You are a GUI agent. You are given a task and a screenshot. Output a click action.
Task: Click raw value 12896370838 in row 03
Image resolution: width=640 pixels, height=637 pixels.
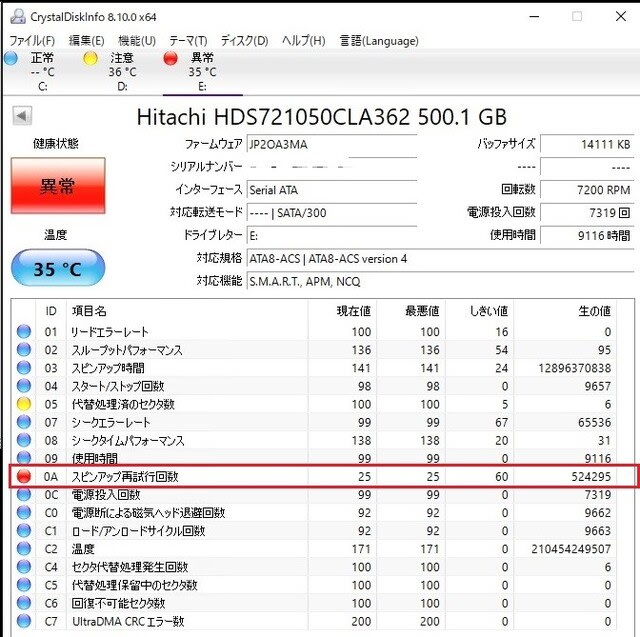point(575,368)
